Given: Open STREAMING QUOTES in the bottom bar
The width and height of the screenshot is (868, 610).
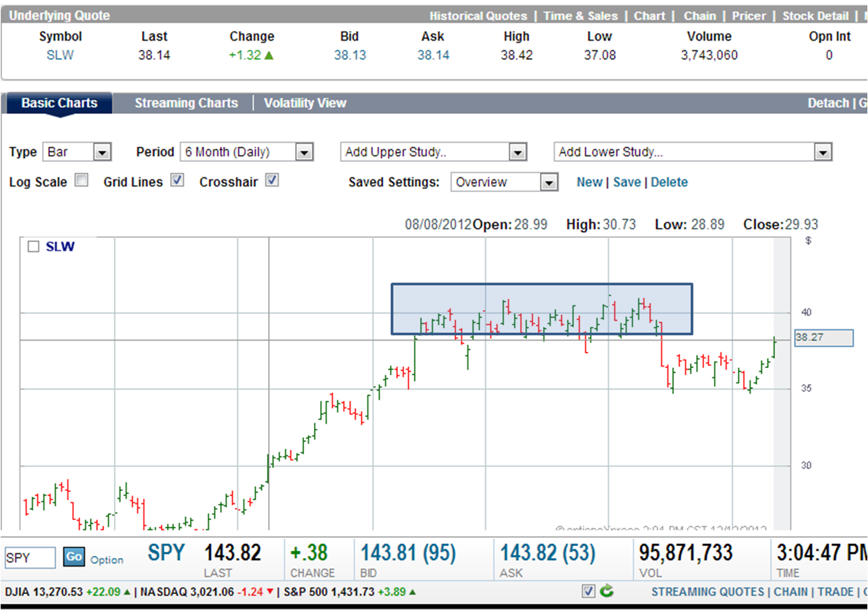Looking at the screenshot, I should (708, 591).
